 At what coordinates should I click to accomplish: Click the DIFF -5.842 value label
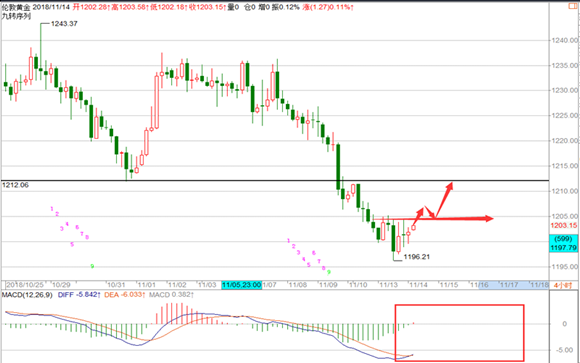79,295
